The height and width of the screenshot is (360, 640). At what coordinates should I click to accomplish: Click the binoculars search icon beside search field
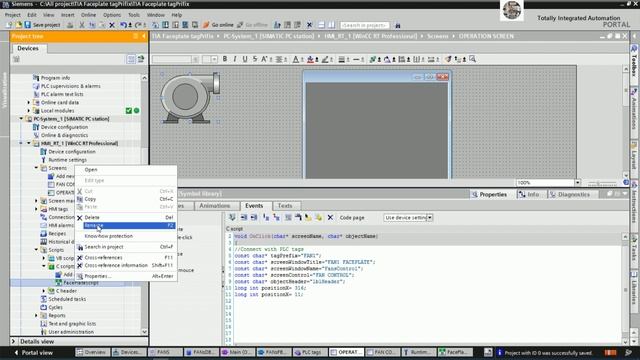pyautogui.click(x=398, y=25)
